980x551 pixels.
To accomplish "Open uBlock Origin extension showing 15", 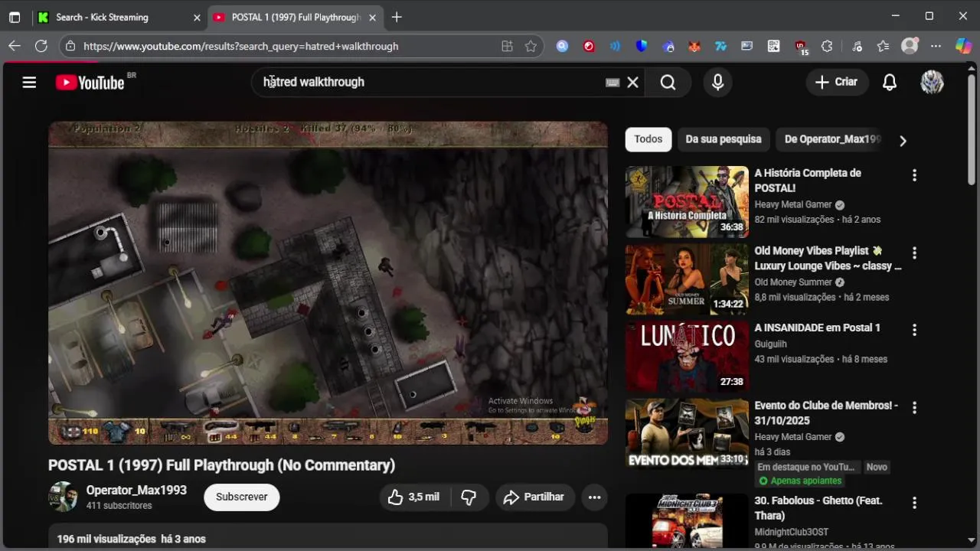I will pos(800,47).
